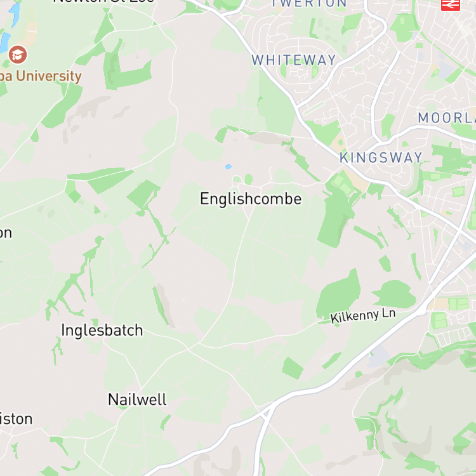Click the university graduation cap icon
Screen dimensions: 476x476
pos(18,55)
